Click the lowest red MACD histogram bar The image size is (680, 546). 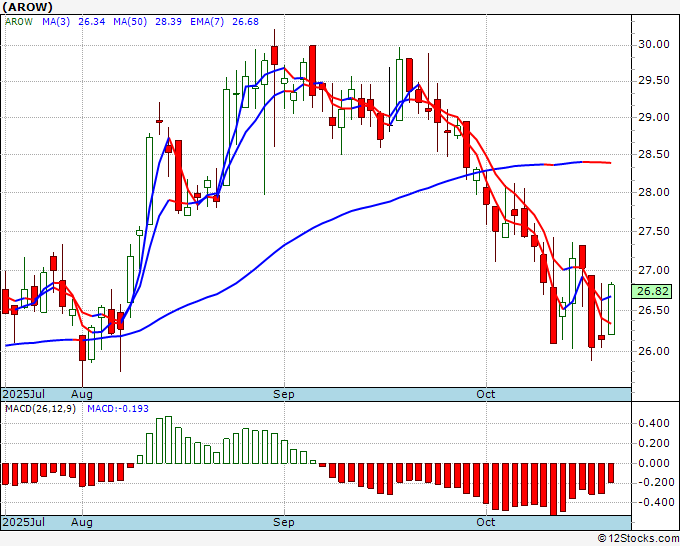point(553,489)
